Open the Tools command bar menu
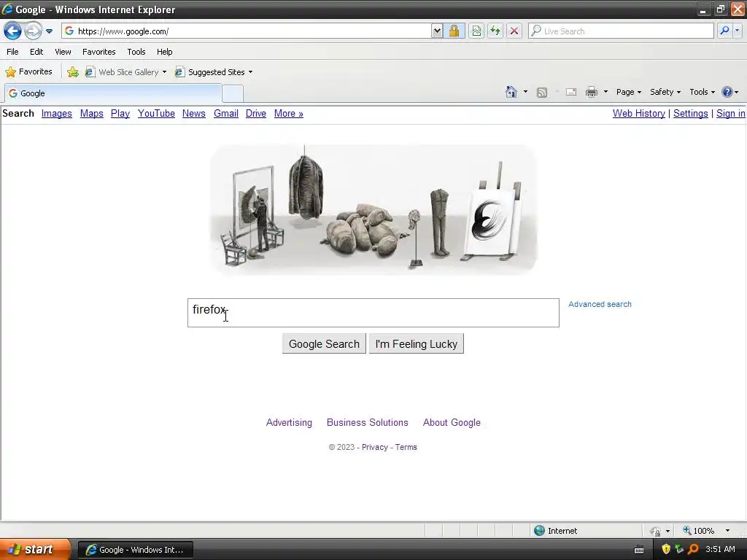This screenshot has width=747, height=560. 703,92
